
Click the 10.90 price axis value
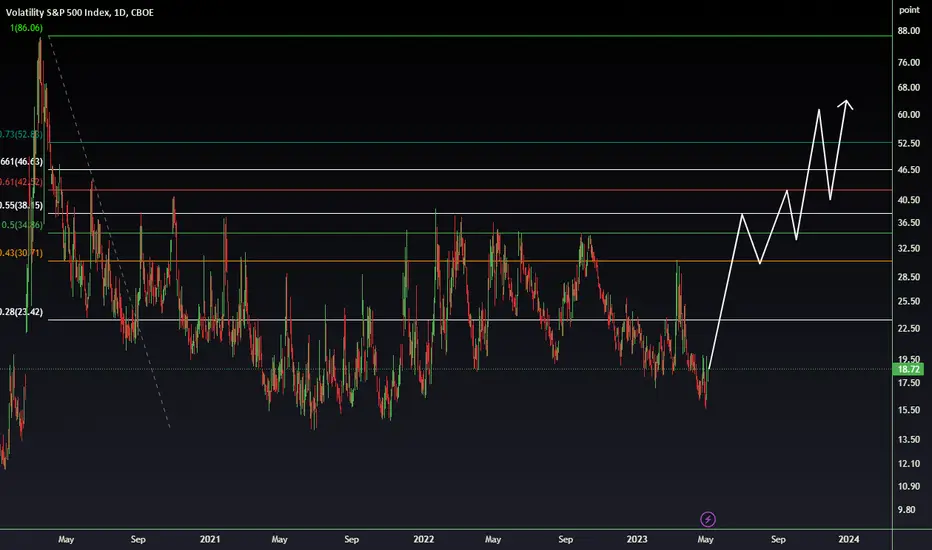tap(908, 486)
